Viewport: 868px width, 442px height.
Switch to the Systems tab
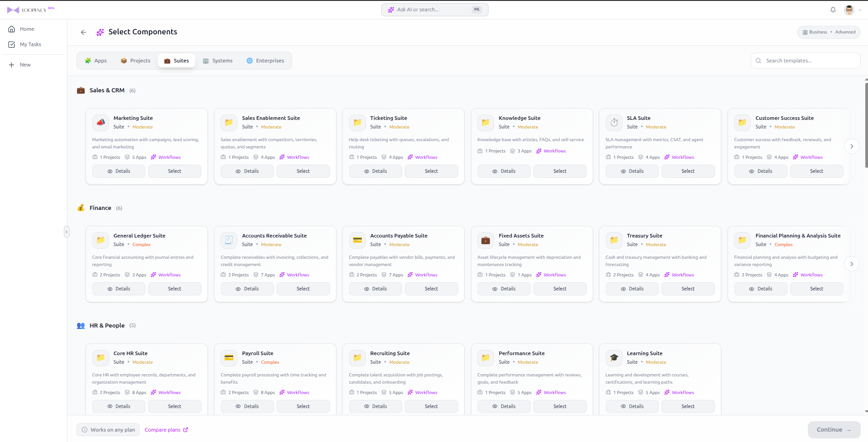point(217,60)
